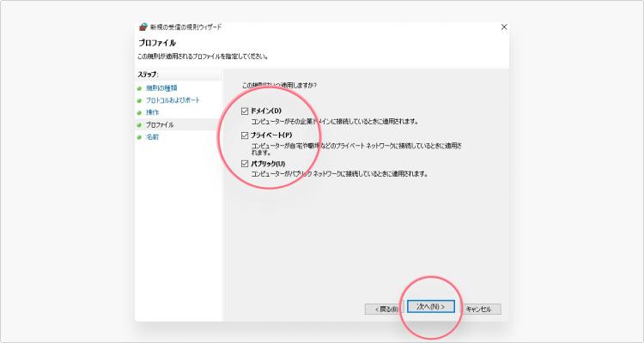The width and height of the screenshot is (644, 343).
Task: Click green bullet beside 規則の種類
Action: click(x=140, y=88)
